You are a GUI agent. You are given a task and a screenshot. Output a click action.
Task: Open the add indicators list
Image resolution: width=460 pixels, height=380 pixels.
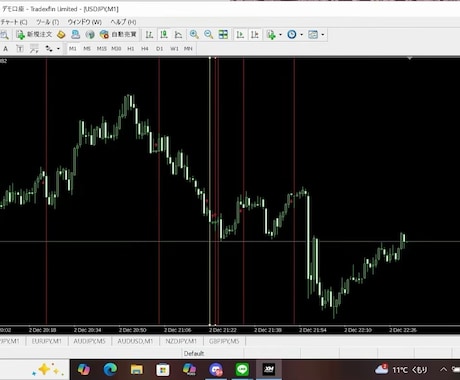[271, 34]
